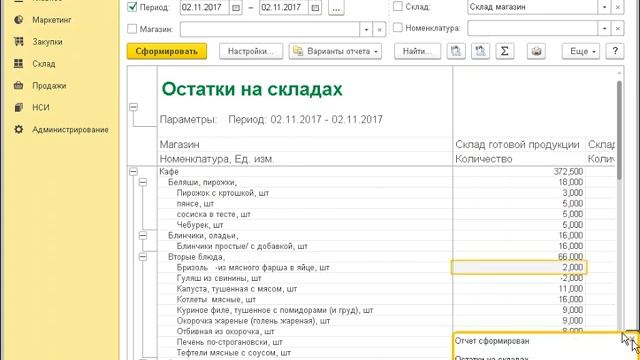Click the print report icon
640x360 pixels.
(536, 51)
